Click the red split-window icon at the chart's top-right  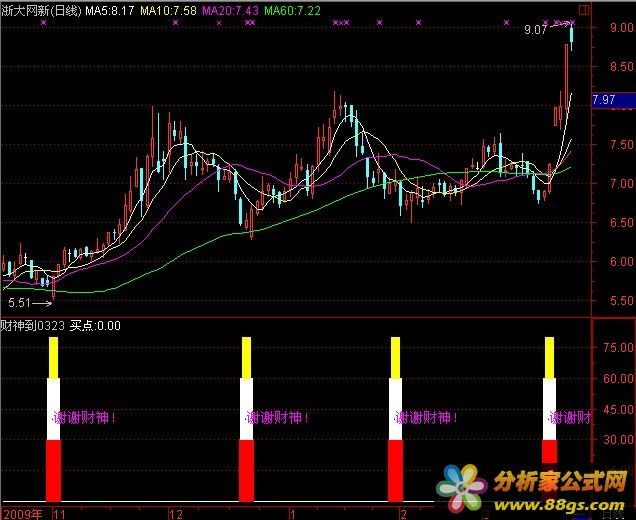click(x=584, y=10)
